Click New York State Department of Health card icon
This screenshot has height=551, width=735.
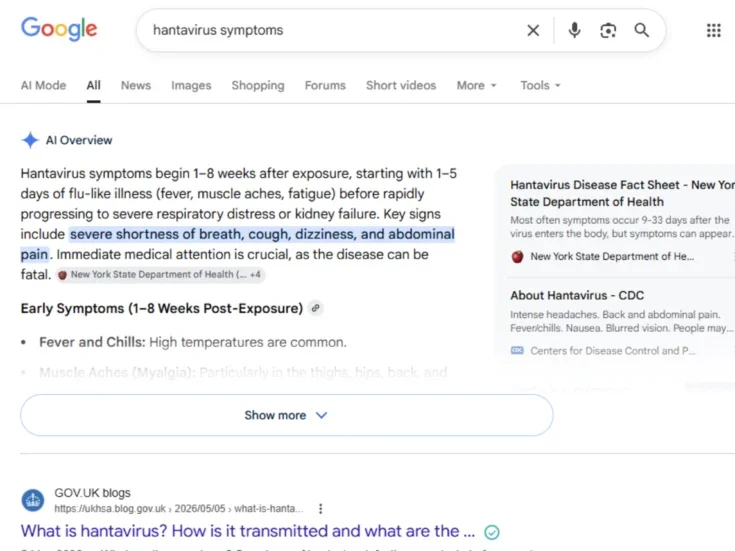coord(517,257)
